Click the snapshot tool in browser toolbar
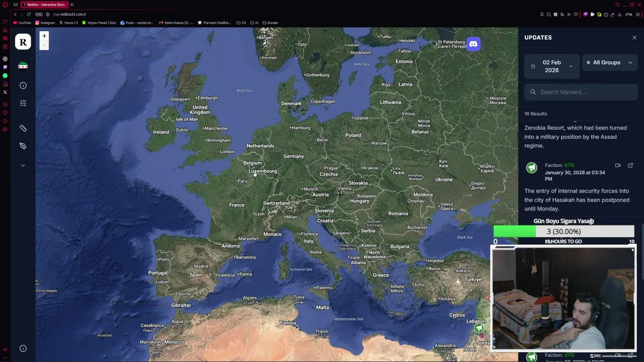This screenshot has height=362, width=644. tap(549, 14)
